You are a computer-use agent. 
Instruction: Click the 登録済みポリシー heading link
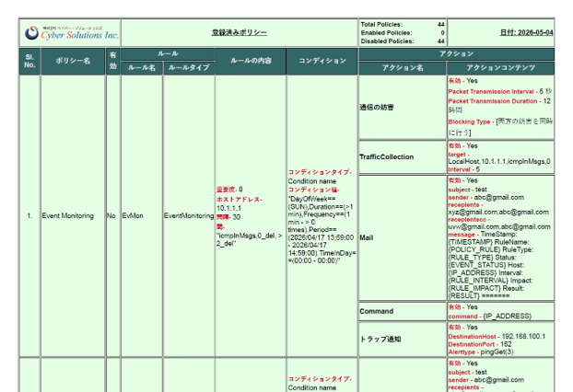coord(240,32)
